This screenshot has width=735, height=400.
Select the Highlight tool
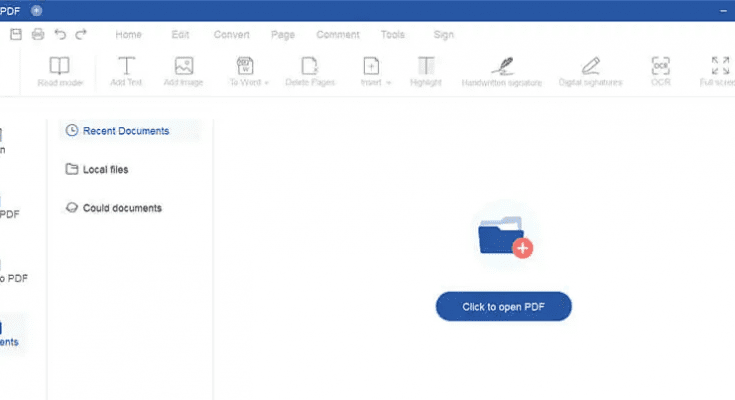coord(426,71)
